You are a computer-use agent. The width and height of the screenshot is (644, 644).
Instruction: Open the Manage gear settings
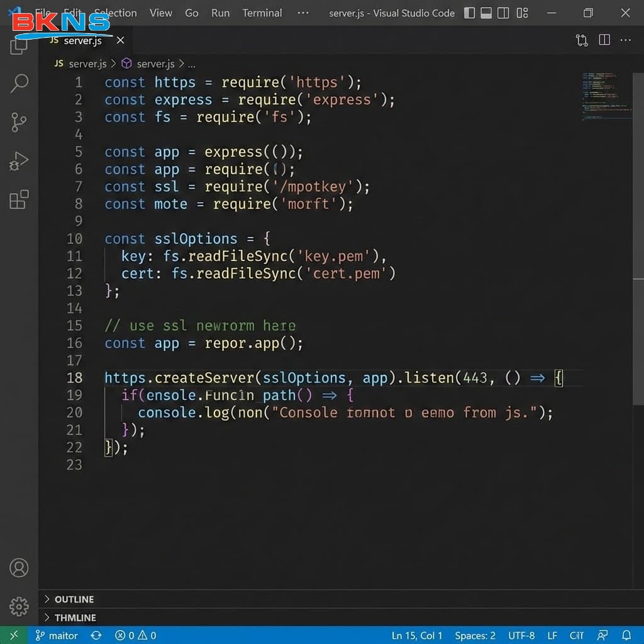[19, 606]
